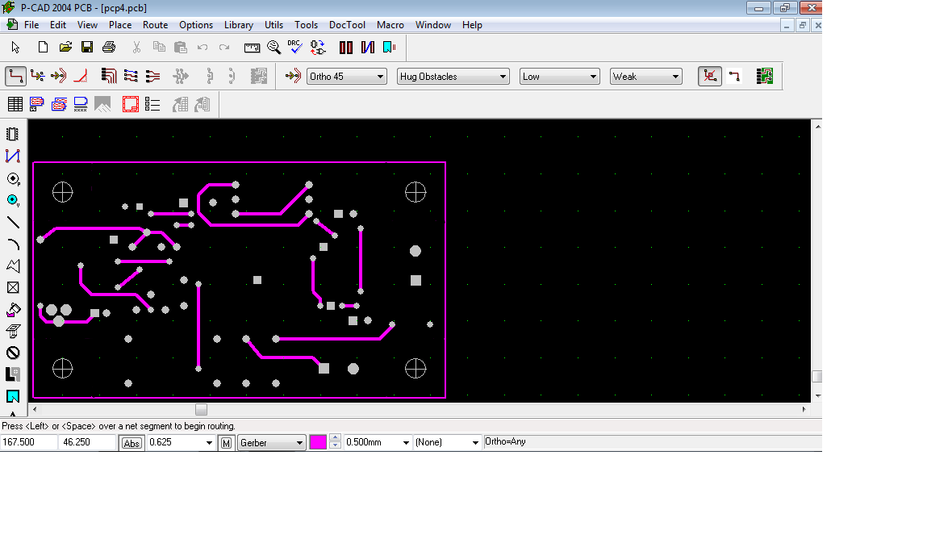
Task: Print the PCB layout
Action: tap(109, 47)
